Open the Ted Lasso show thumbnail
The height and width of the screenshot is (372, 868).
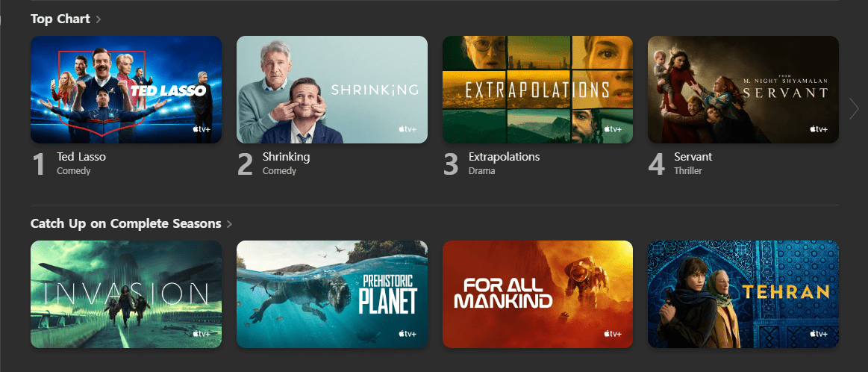(126, 90)
